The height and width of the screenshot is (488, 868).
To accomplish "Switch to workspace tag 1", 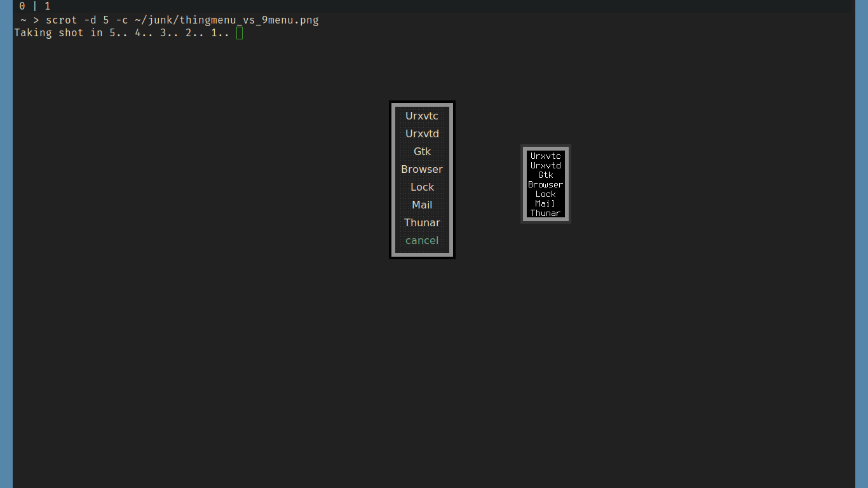I will tap(48, 6).
